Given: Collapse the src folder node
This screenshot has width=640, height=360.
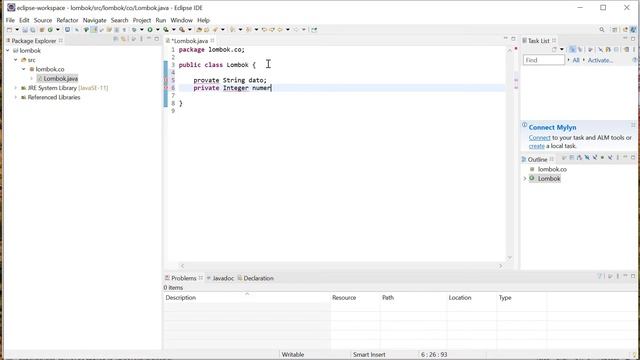Looking at the screenshot, I should coord(16,60).
